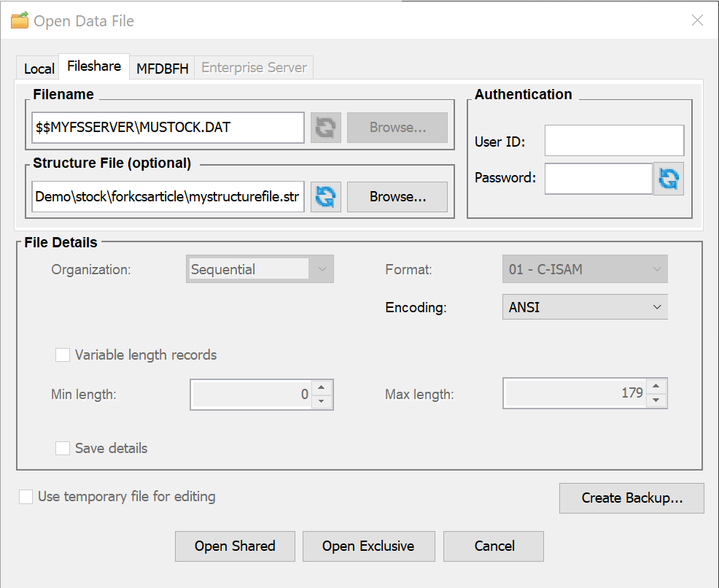
Task: Click the Filename text field
Action: click(168, 127)
